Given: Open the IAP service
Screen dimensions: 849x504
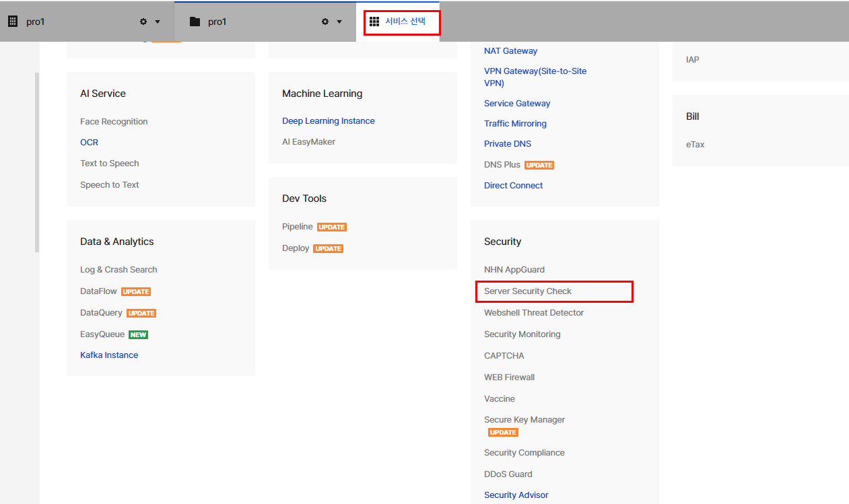Looking at the screenshot, I should 693,60.
